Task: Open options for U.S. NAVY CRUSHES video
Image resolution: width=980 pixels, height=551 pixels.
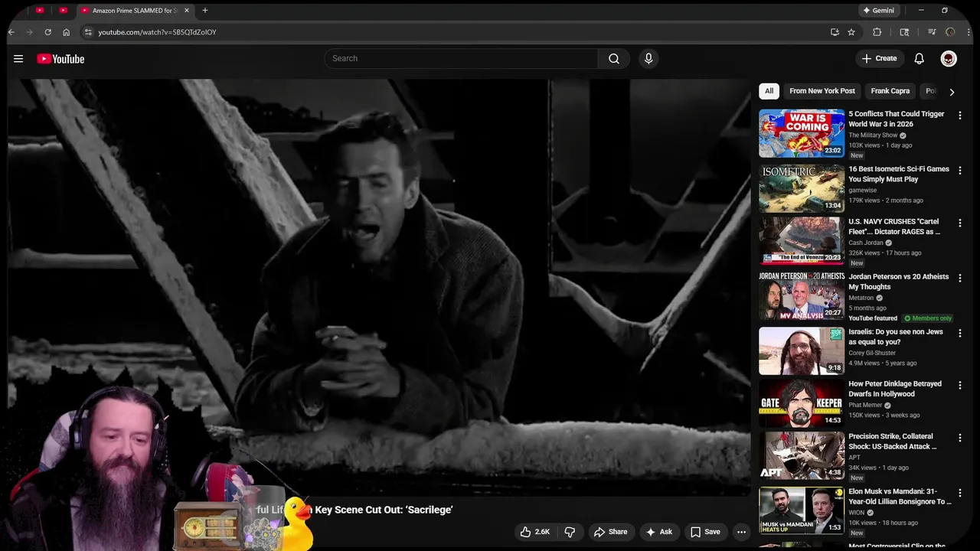Action: tap(959, 223)
